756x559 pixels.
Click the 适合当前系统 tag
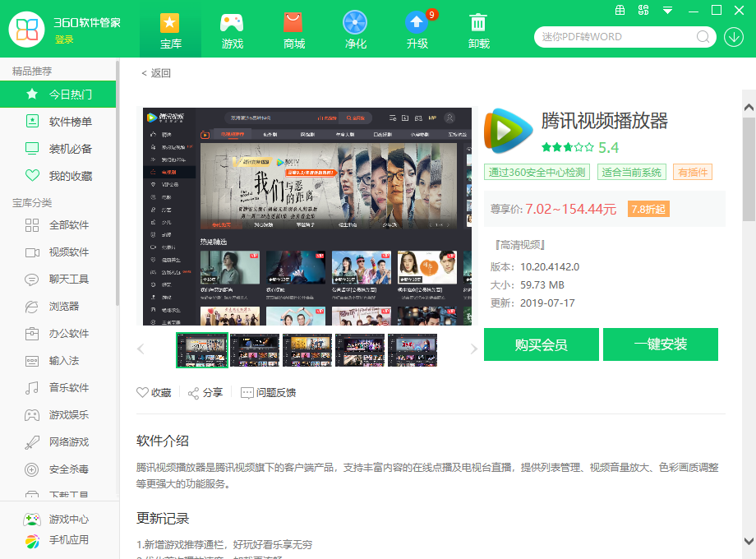[x=632, y=172]
